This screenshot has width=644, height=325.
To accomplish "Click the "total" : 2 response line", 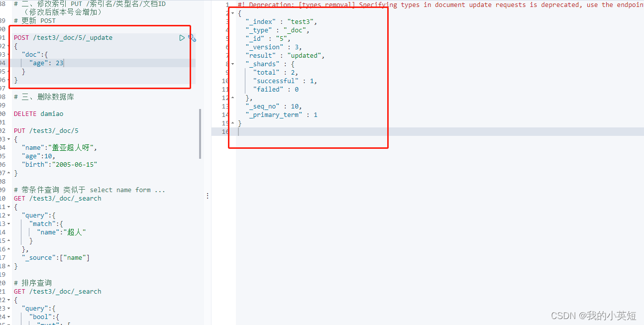I will pos(276,73).
